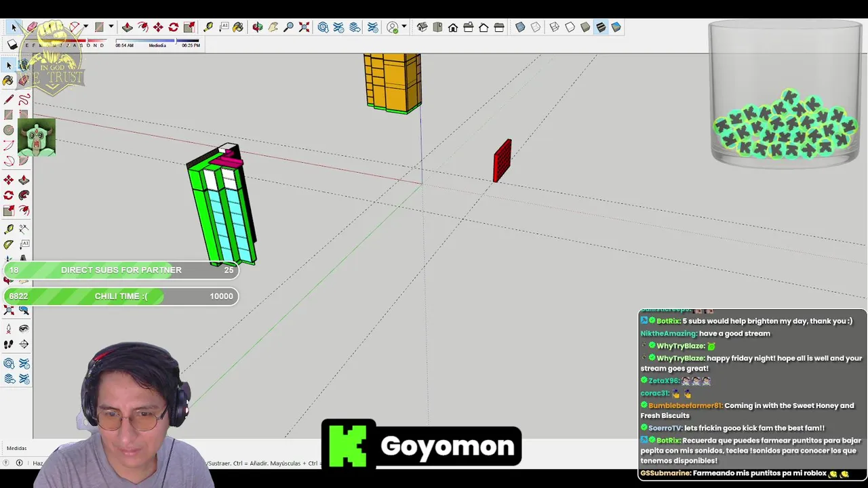Viewport: 868px width, 488px height.
Task: Choose the Eraser tool in top toolbar
Action: [32, 27]
